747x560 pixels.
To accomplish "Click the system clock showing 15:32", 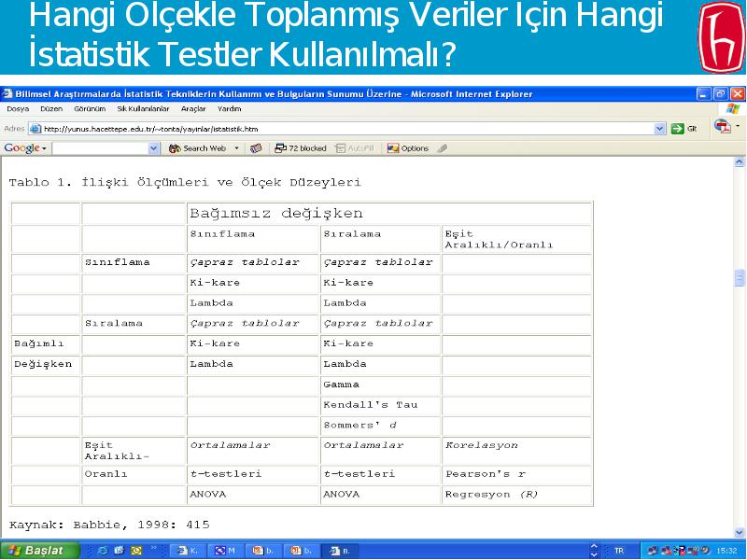I will (x=726, y=551).
